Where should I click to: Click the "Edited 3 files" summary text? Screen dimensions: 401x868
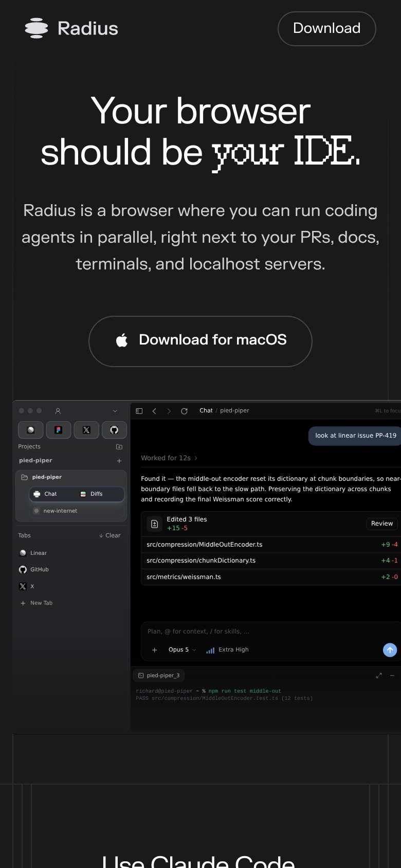[187, 519]
